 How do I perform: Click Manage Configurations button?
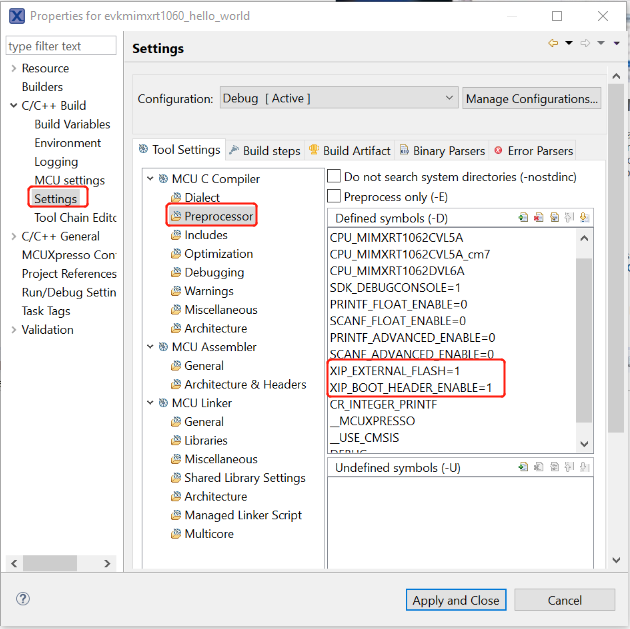pyautogui.click(x=532, y=98)
